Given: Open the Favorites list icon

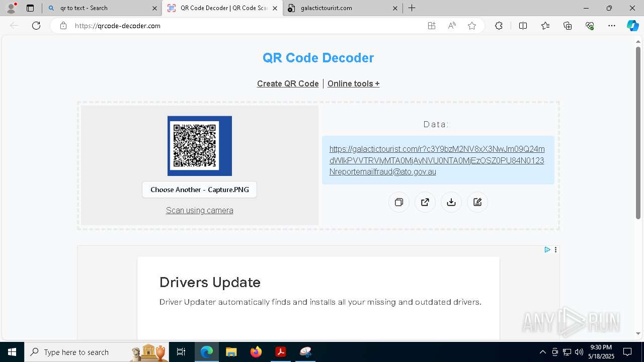Looking at the screenshot, I should point(545,26).
